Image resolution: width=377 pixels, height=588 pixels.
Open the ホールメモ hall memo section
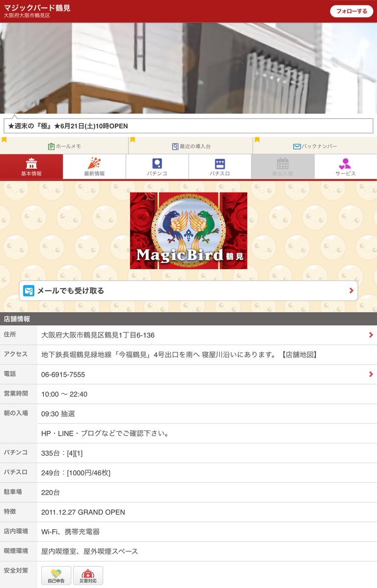65,147
